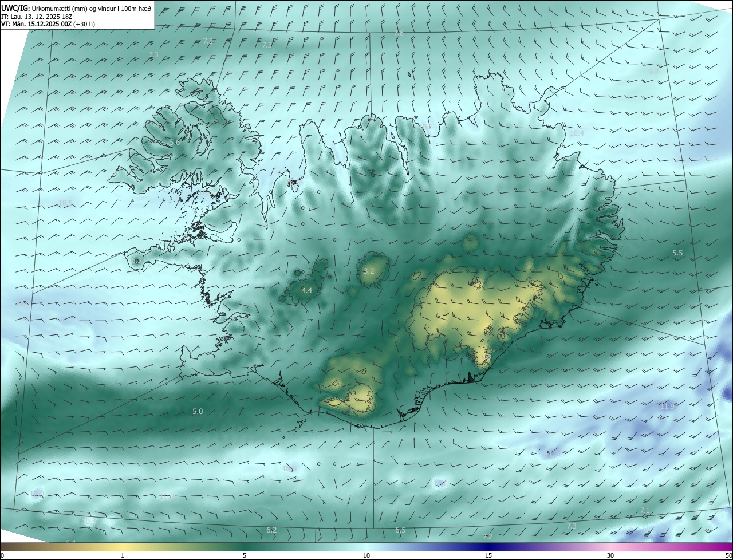Viewport: 733px width, 560px height.
Task: Click the 6.5 value near the bottom edge
Action: 400,530
